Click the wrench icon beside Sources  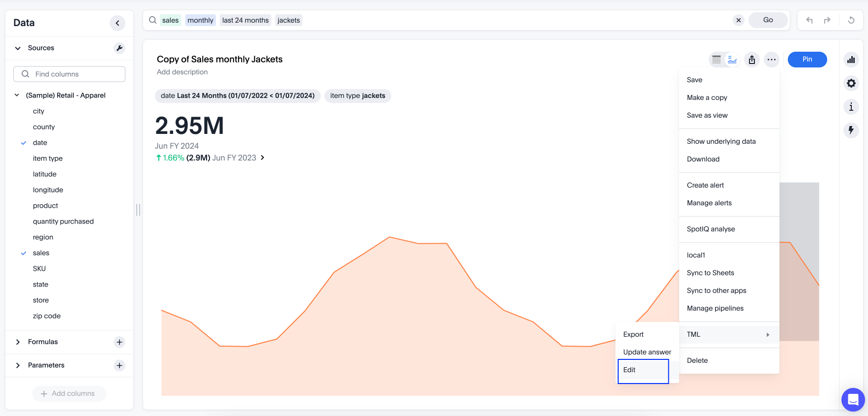coord(119,48)
